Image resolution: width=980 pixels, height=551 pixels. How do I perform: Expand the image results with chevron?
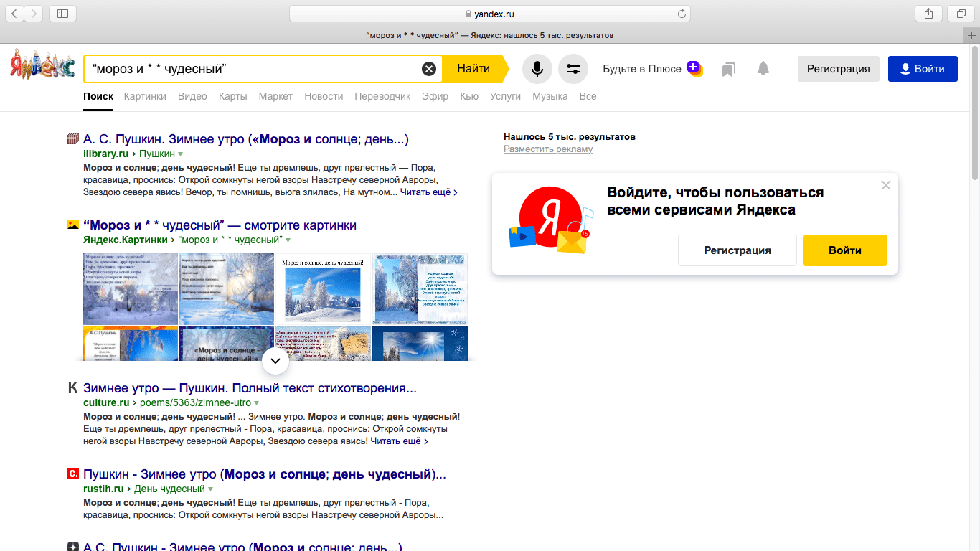click(275, 362)
